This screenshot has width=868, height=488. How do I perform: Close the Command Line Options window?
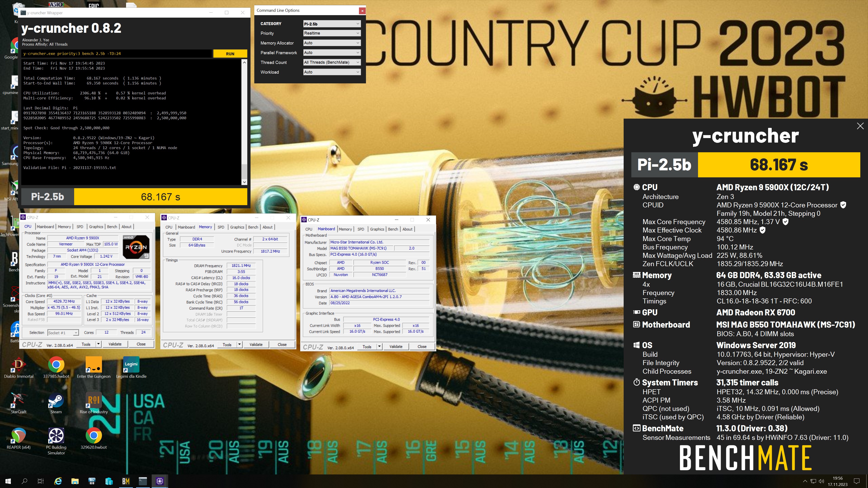pyautogui.click(x=362, y=10)
